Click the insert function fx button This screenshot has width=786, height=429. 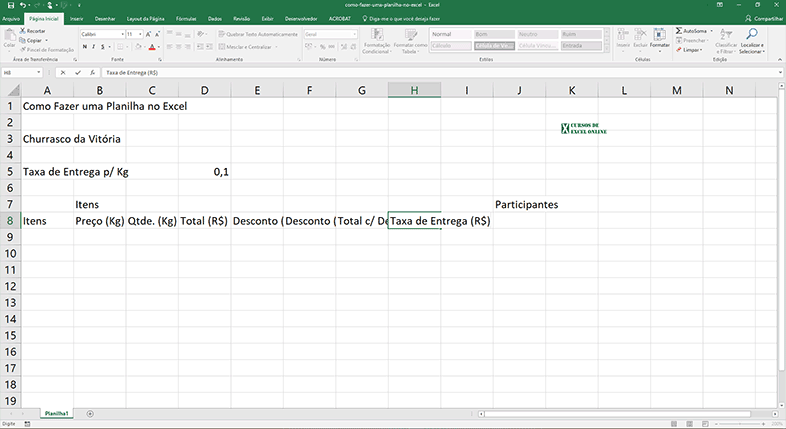pos(92,73)
